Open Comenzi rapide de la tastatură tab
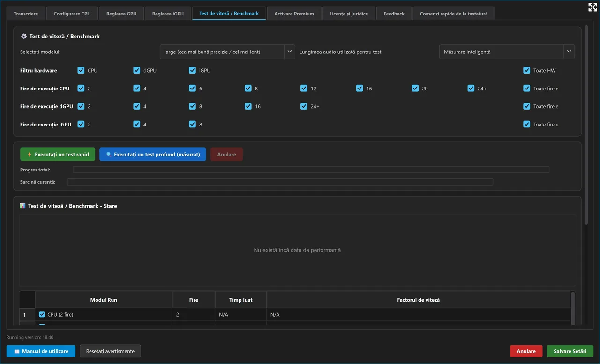Viewport: 600px width, 364px height. tap(454, 14)
